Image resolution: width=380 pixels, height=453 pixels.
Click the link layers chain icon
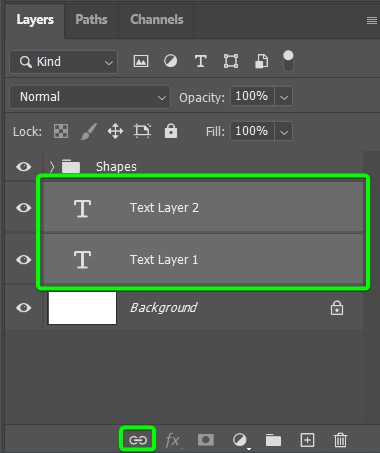click(138, 440)
